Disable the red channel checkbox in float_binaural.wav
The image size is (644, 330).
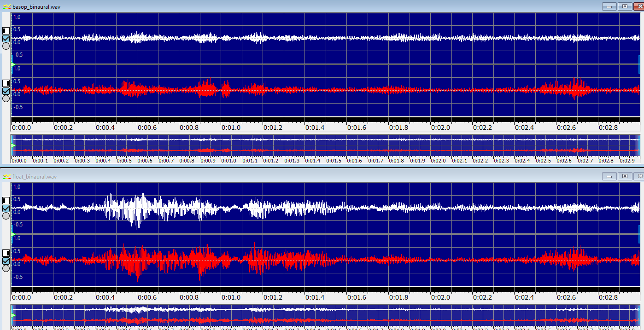(x=6, y=261)
